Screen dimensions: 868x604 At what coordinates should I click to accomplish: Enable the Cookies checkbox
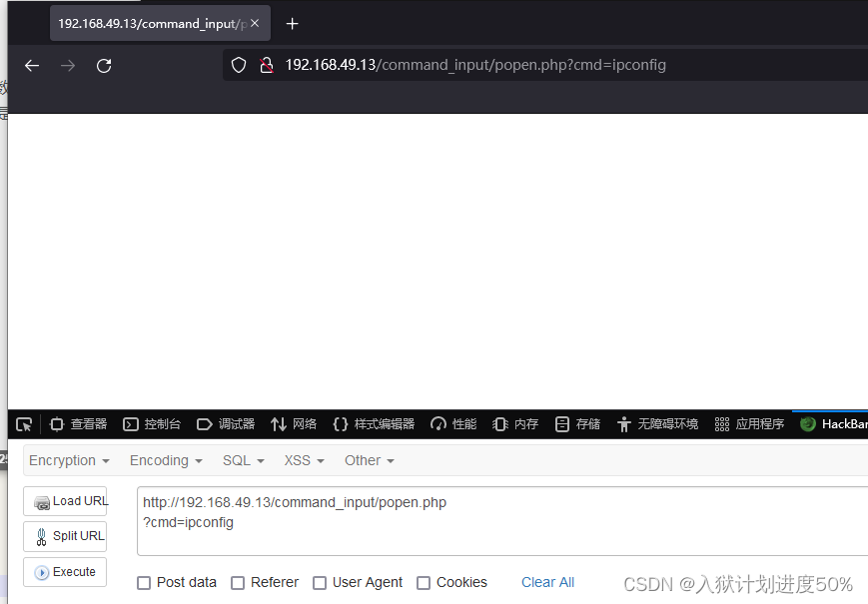tap(424, 583)
